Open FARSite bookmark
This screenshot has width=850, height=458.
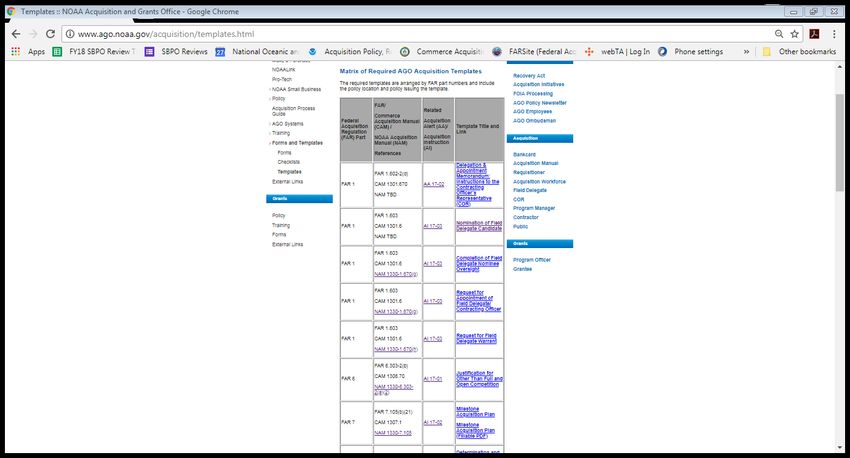pos(535,51)
